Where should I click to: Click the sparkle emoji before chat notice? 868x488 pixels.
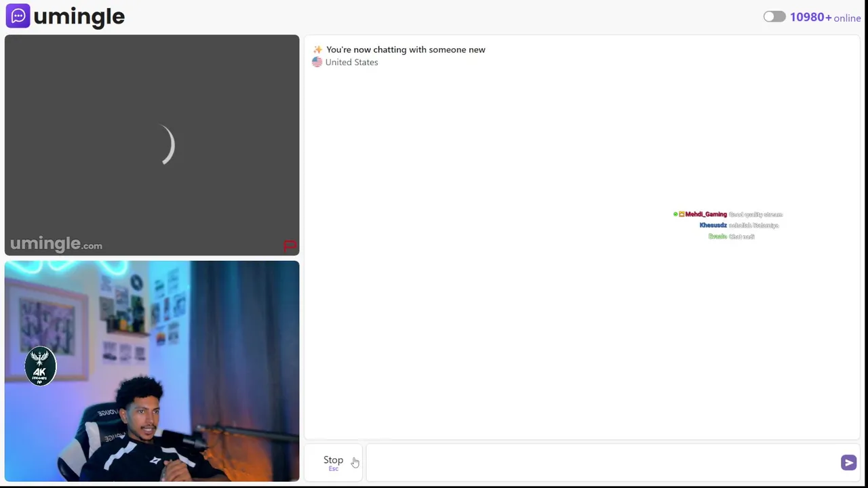(x=317, y=49)
